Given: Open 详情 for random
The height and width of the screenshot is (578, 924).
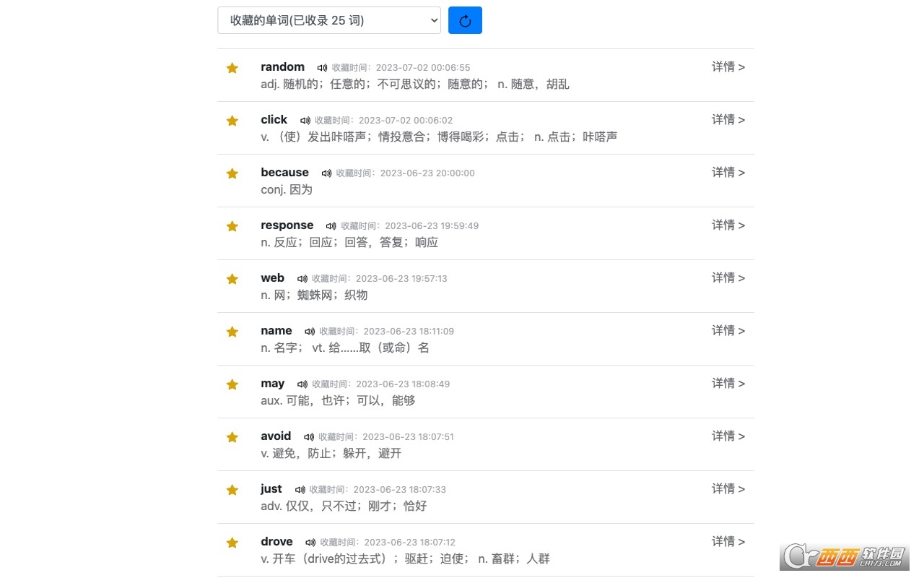Looking at the screenshot, I should pos(728,66).
